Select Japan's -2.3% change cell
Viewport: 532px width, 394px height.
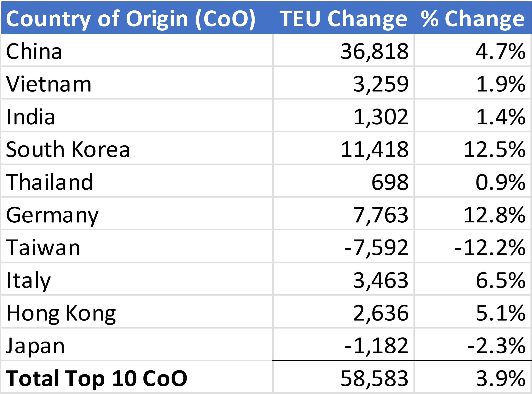pyautogui.click(x=496, y=346)
